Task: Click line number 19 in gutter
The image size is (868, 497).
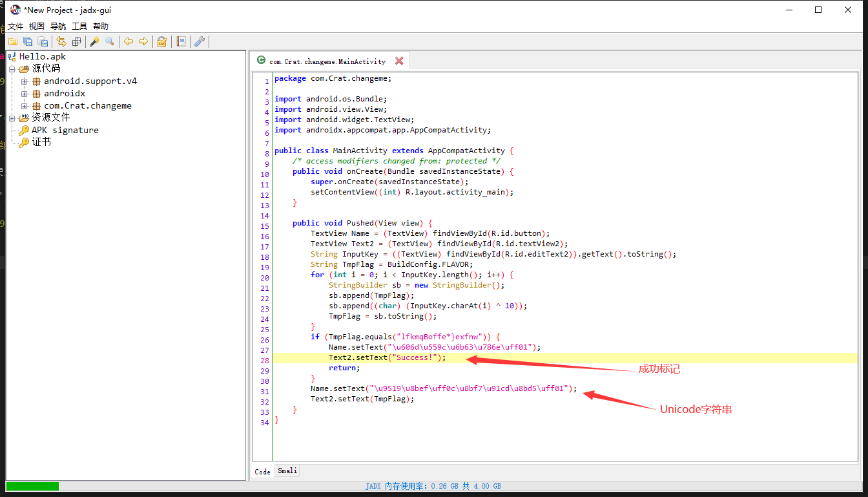Action: pyautogui.click(x=264, y=268)
